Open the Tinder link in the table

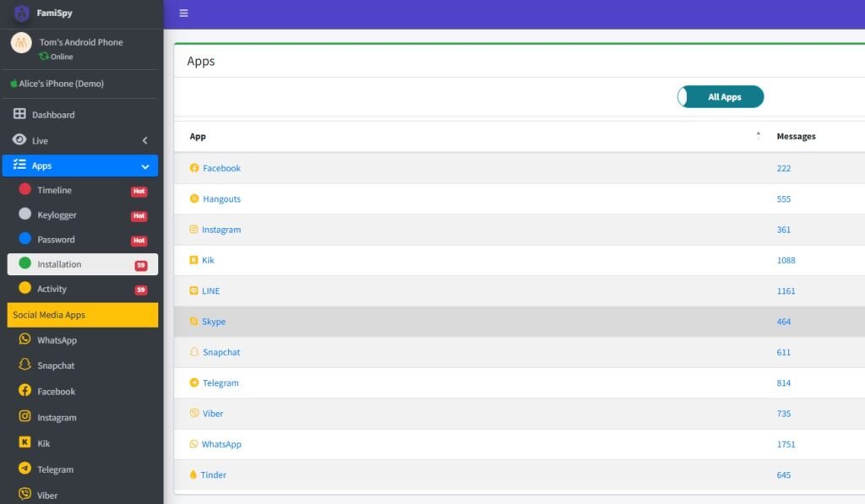coord(214,474)
